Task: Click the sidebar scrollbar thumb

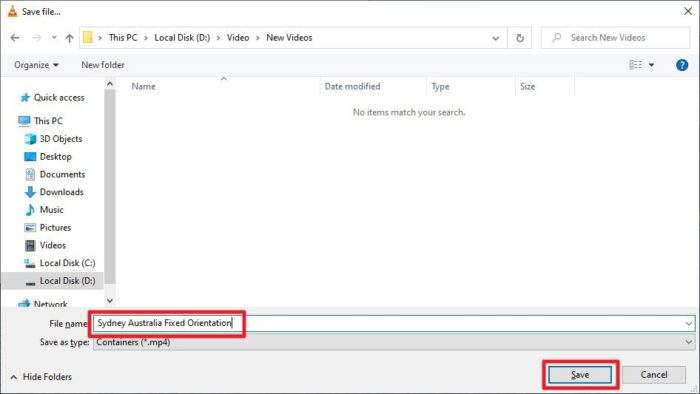Action: coord(110,186)
